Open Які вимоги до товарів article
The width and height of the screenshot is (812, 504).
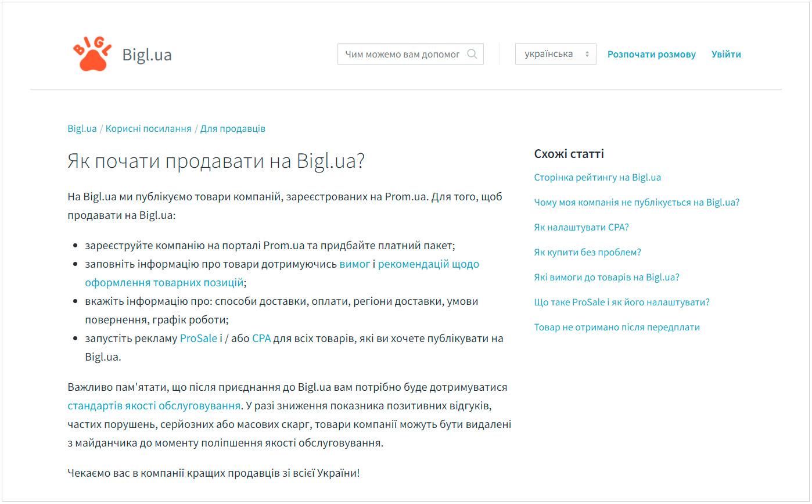coord(606,278)
